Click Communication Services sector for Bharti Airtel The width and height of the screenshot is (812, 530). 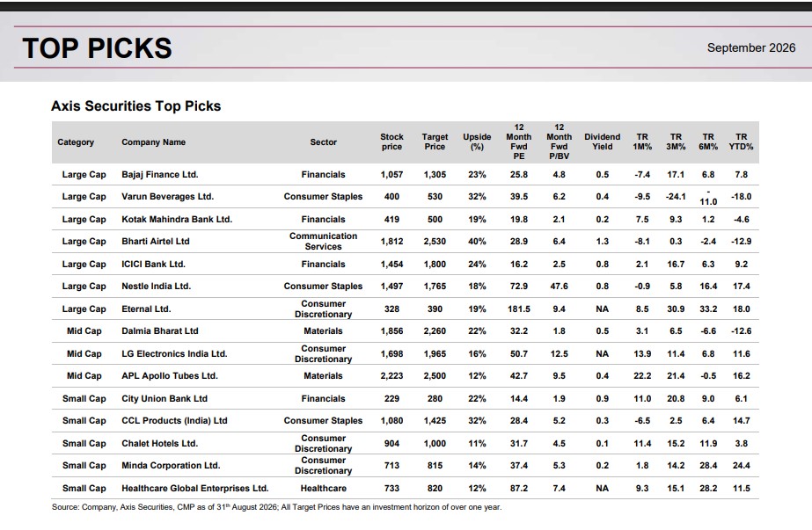point(323,241)
